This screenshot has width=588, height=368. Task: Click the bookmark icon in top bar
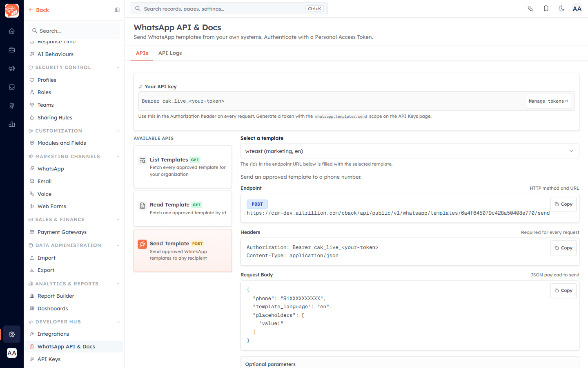tap(546, 9)
